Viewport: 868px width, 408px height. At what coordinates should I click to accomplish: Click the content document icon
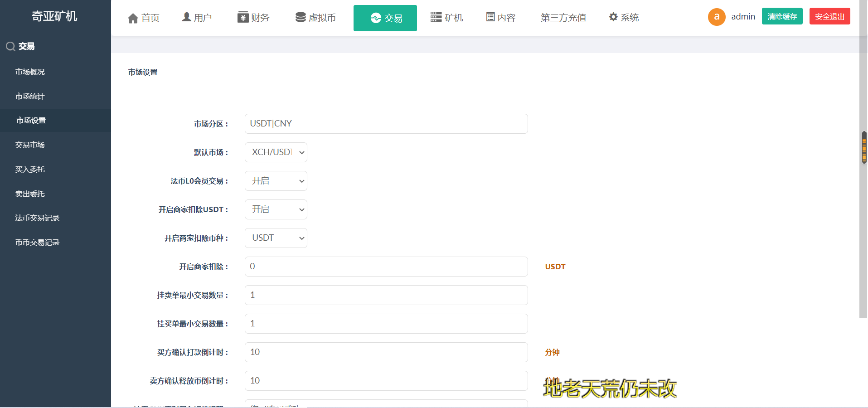pyautogui.click(x=490, y=17)
